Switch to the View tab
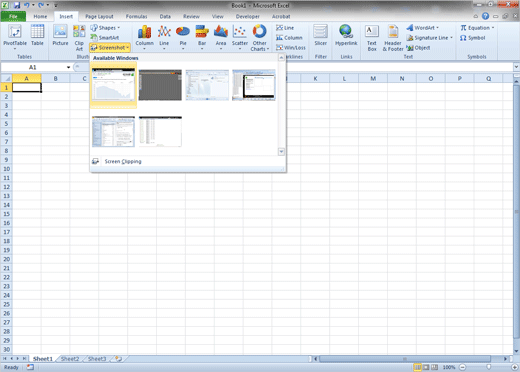Image resolution: width=520 pixels, height=372 pixels. [218, 16]
